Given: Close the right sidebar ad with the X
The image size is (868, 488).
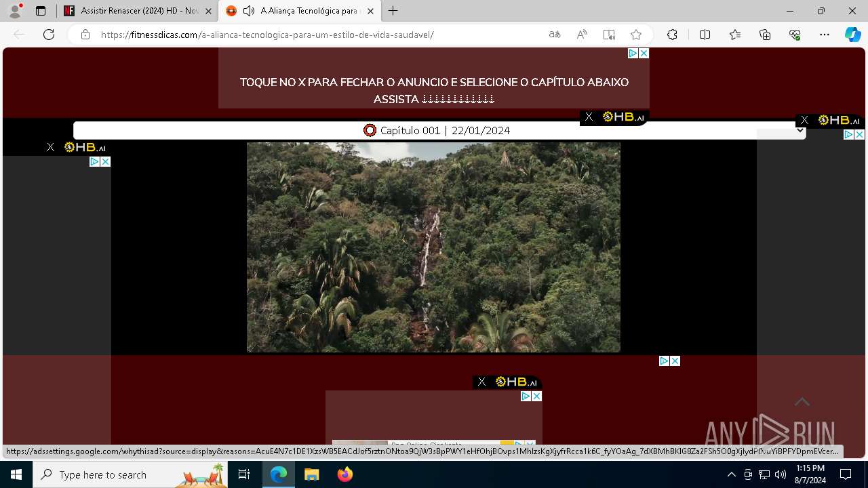Looking at the screenshot, I should pyautogui.click(x=859, y=135).
